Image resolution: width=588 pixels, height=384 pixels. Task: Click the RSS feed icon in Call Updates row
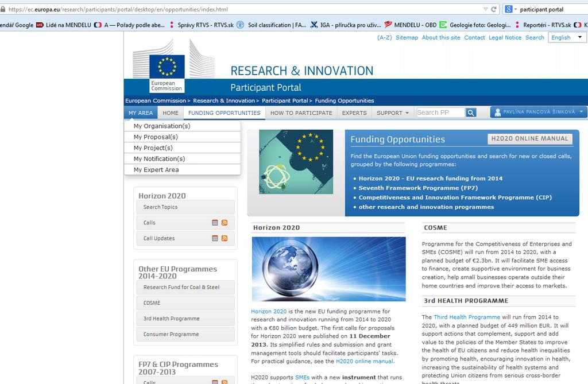[x=225, y=239]
